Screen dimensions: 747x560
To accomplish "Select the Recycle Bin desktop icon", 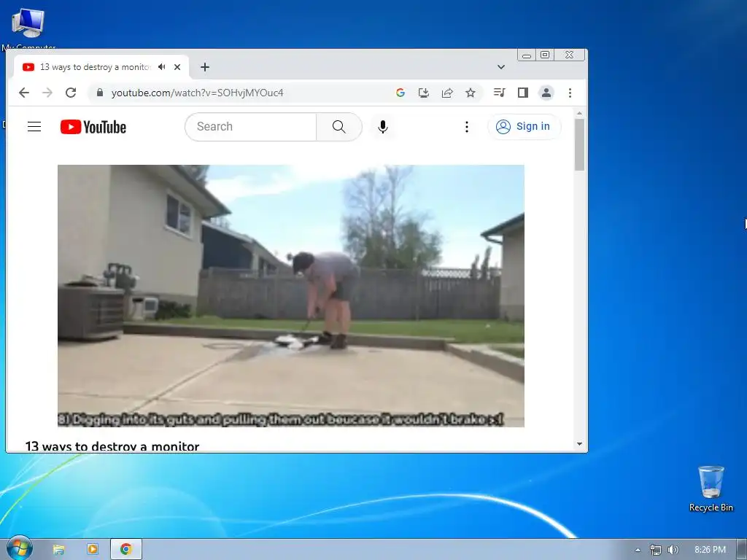I will tap(711, 488).
